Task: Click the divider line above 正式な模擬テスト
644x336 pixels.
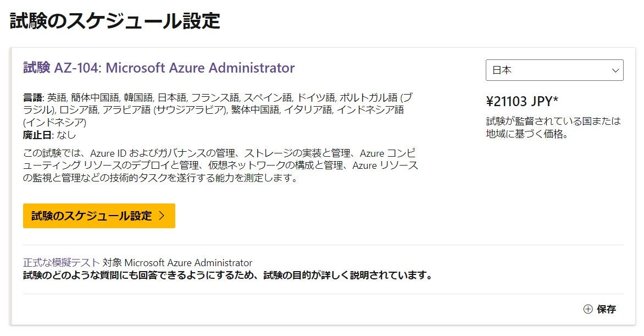Action: [x=323, y=245]
